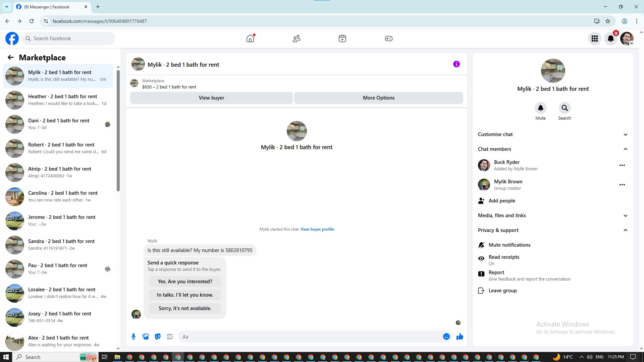Expand the Customise chat section
This screenshot has height=362, width=644.
click(x=552, y=134)
